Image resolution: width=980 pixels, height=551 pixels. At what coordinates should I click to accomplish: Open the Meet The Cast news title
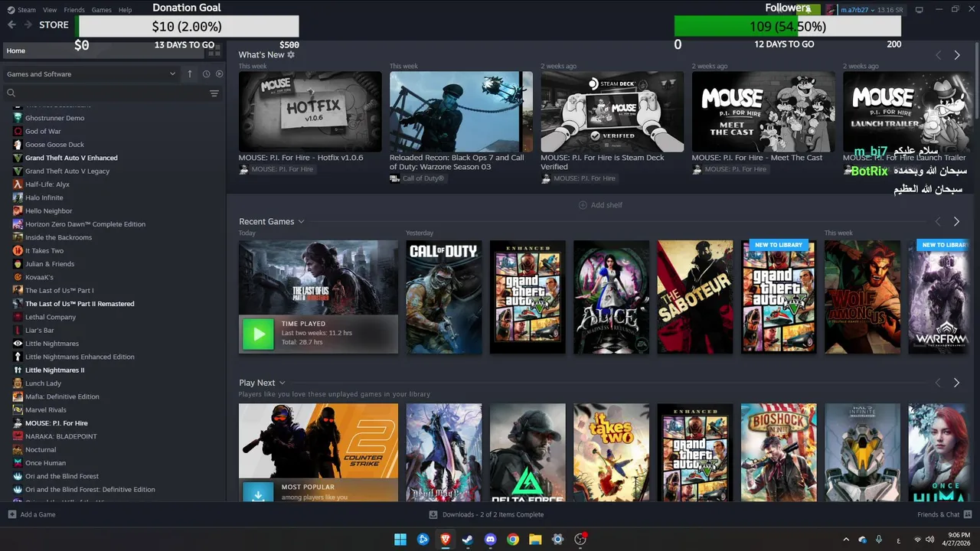756,158
